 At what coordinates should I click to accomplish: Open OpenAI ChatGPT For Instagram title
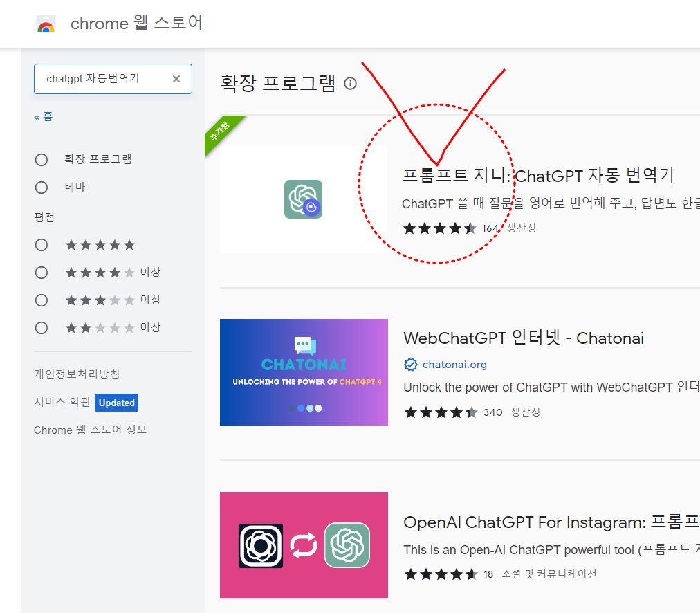pyautogui.click(x=551, y=522)
